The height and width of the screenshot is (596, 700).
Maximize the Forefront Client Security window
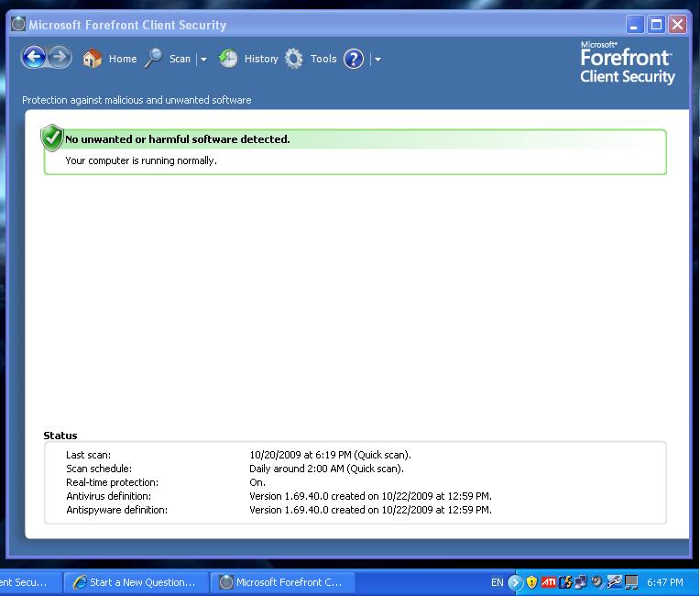(656, 24)
